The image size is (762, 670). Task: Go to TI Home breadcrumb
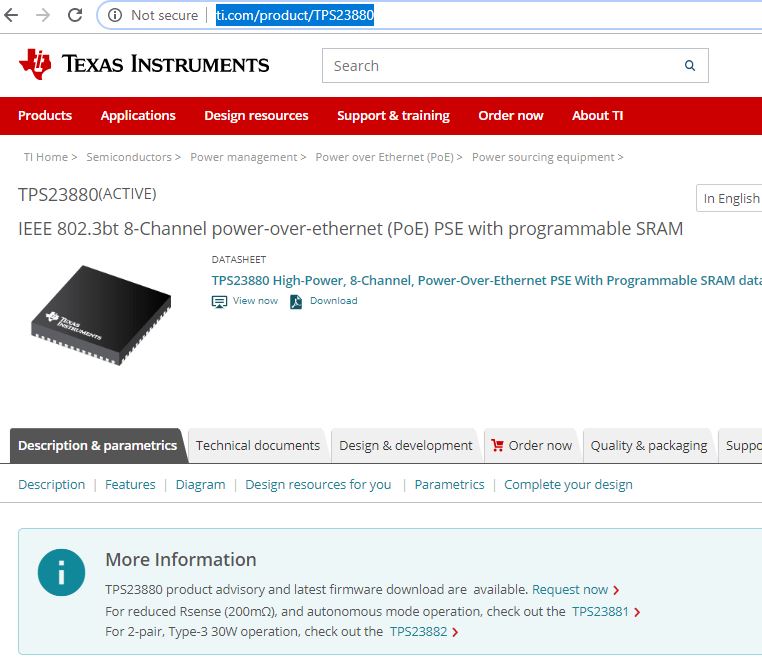click(46, 157)
